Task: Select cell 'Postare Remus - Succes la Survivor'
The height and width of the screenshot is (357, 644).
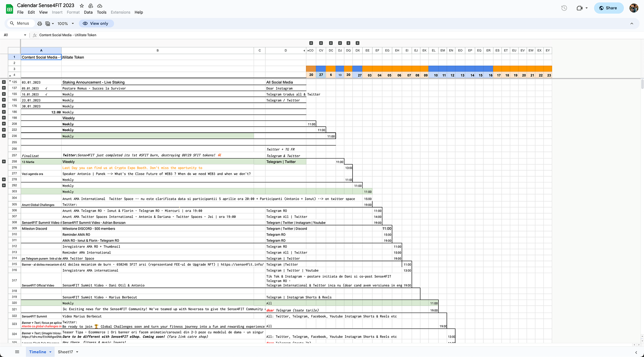Action: [158, 88]
